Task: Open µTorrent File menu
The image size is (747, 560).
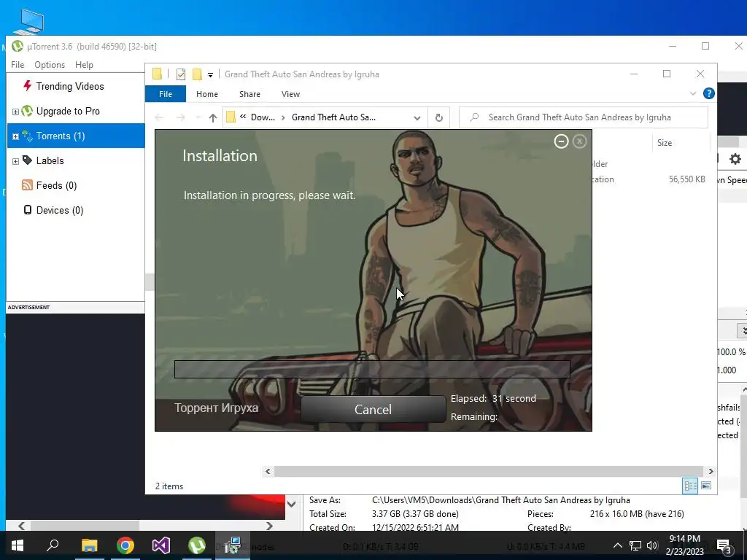Action: pos(18,65)
